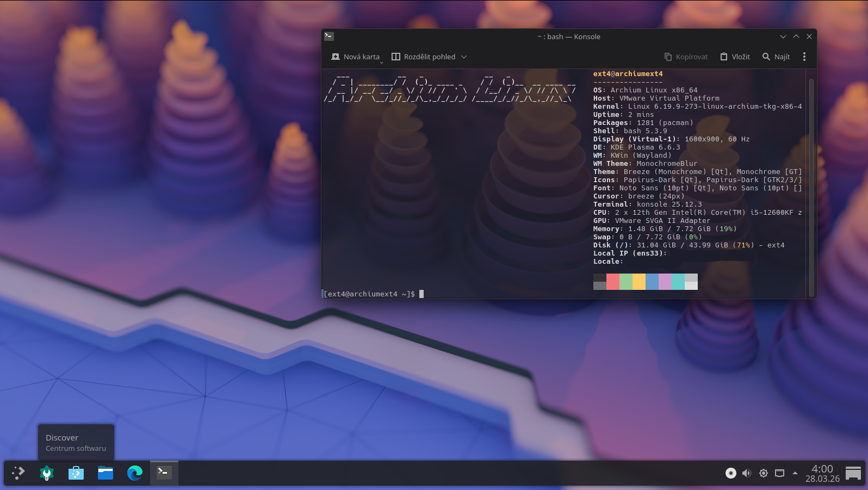Open the clock showing 4:00

coord(822,473)
